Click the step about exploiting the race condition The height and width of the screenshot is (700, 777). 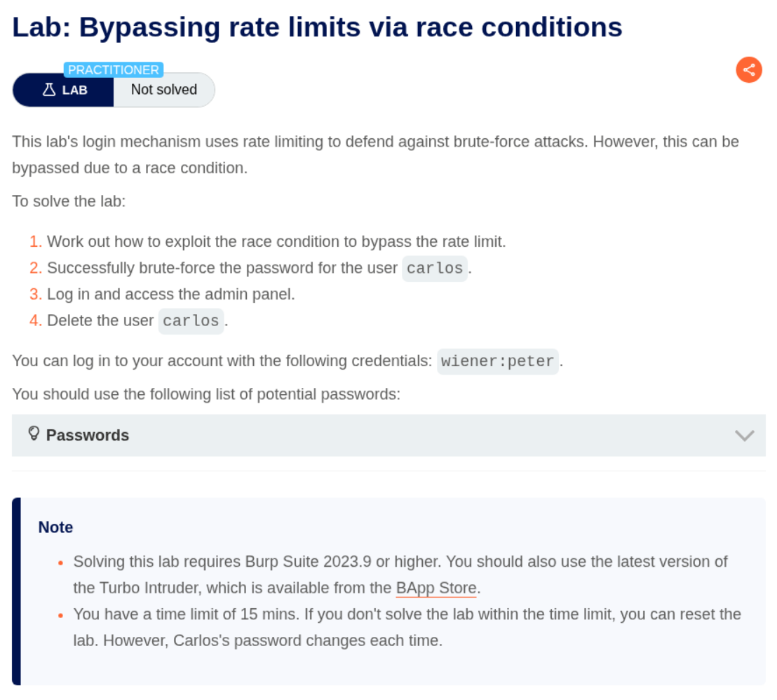click(x=276, y=242)
